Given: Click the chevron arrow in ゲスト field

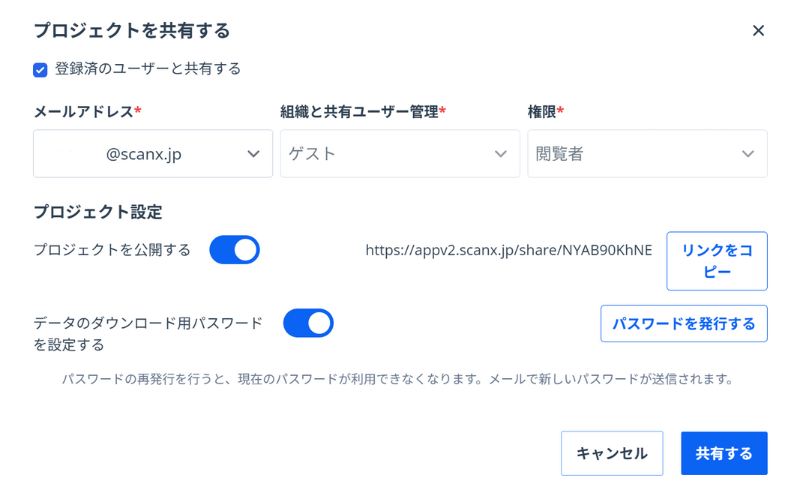Looking at the screenshot, I should 500,154.
